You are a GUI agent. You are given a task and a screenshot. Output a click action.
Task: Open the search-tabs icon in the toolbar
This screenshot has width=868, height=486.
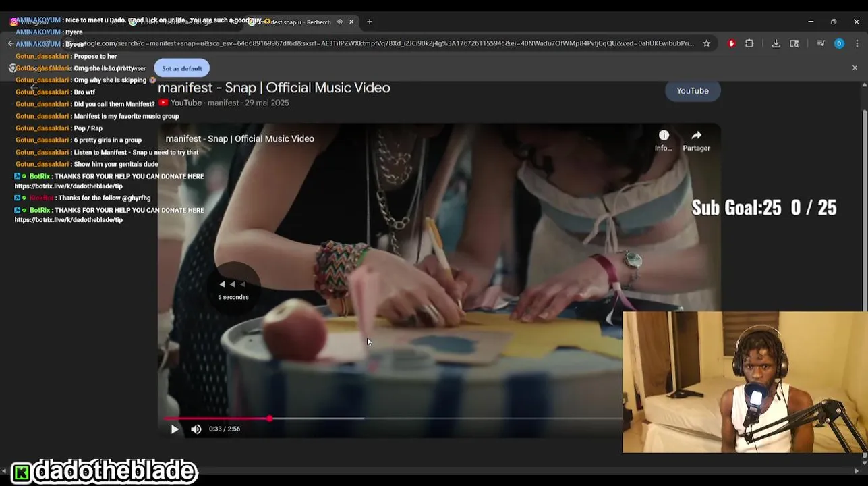[794, 43]
